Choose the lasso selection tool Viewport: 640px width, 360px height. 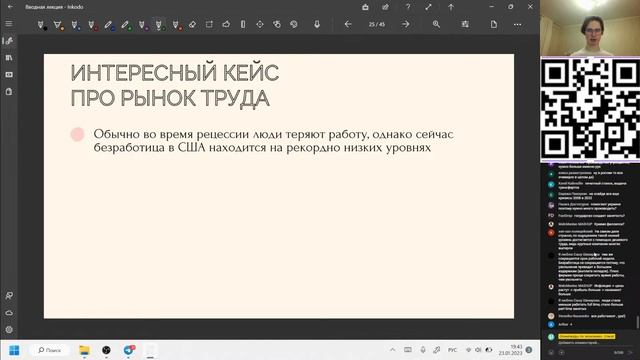point(226,24)
